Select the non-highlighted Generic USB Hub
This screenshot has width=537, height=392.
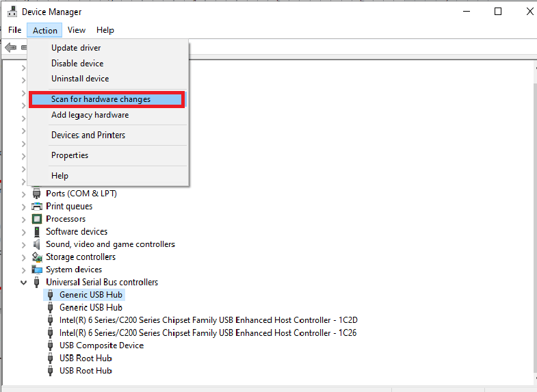[x=91, y=307]
